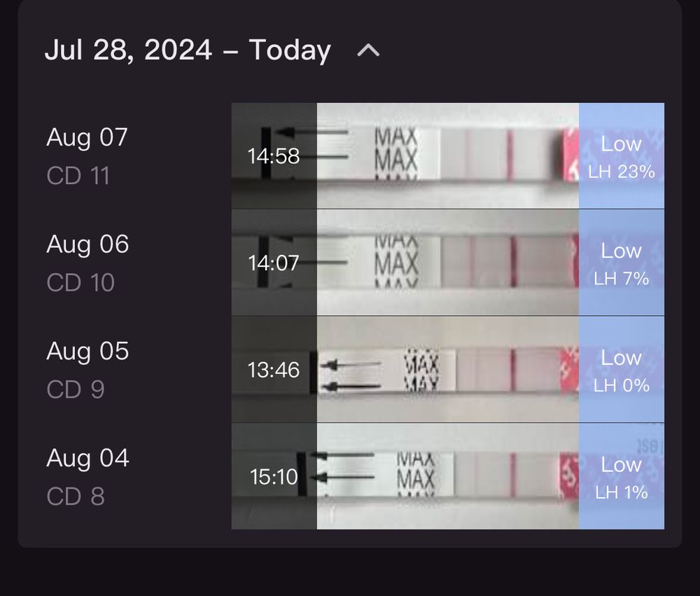Select the Aug 06 date label
Screen dimensions: 700x596
pyautogui.click(x=87, y=244)
